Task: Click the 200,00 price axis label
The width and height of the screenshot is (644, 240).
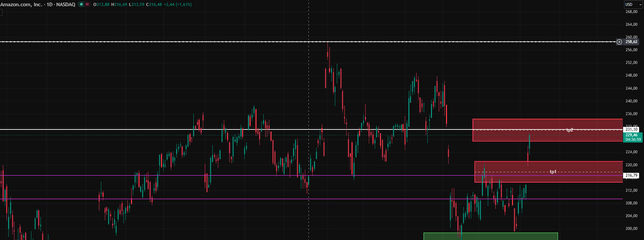Action: [632, 229]
